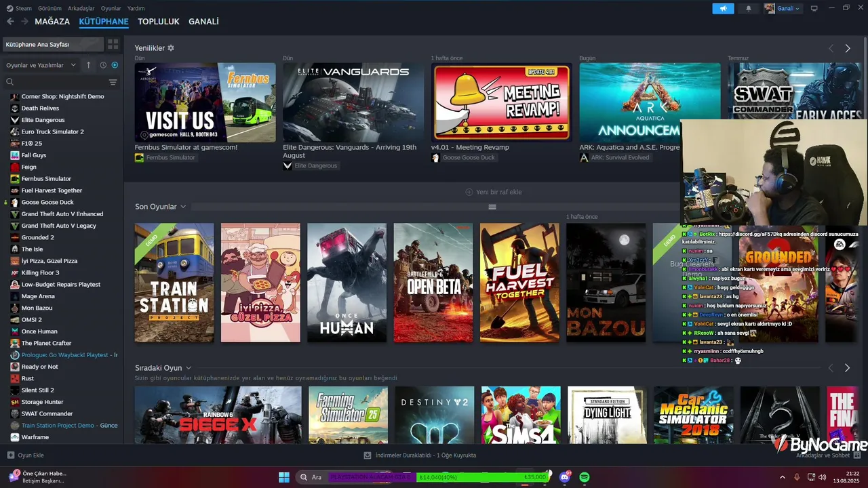Toggle the recent activity clock filter
The height and width of the screenshot is (488, 868).
(x=103, y=65)
